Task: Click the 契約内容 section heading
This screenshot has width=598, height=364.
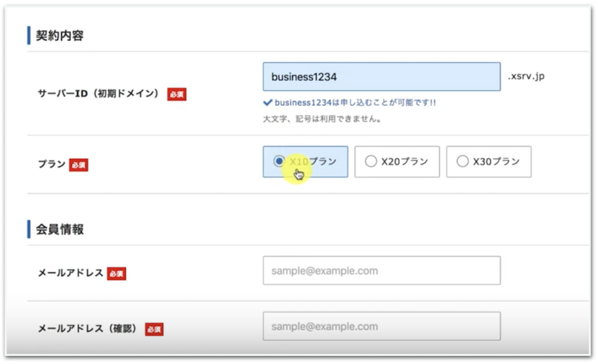Action: click(60, 36)
